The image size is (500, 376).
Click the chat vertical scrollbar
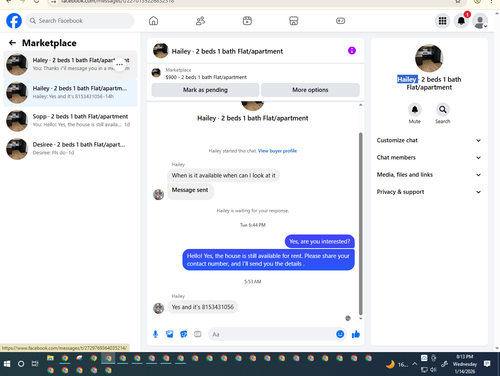coord(360,223)
